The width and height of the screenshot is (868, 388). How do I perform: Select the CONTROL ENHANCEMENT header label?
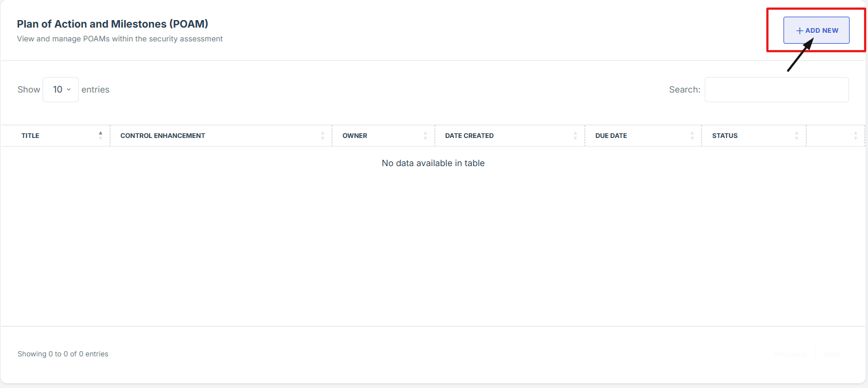(x=163, y=136)
